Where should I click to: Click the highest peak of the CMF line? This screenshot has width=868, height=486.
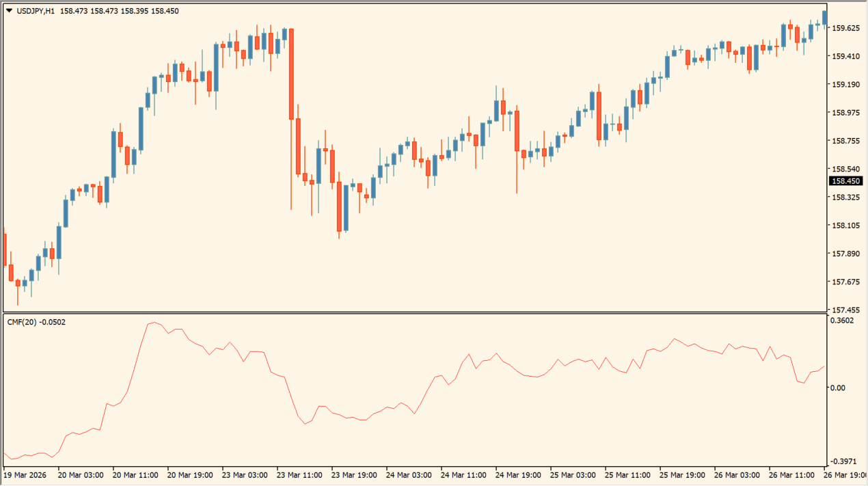point(154,323)
